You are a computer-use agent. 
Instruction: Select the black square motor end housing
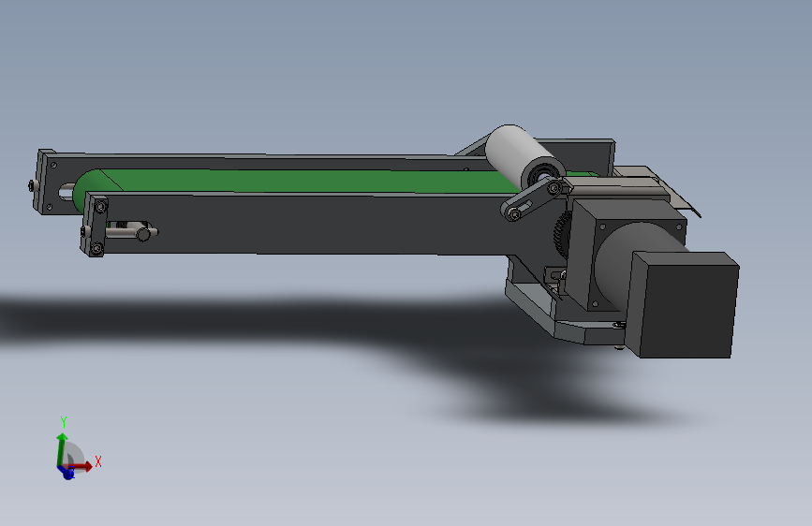(x=684, y=304)
